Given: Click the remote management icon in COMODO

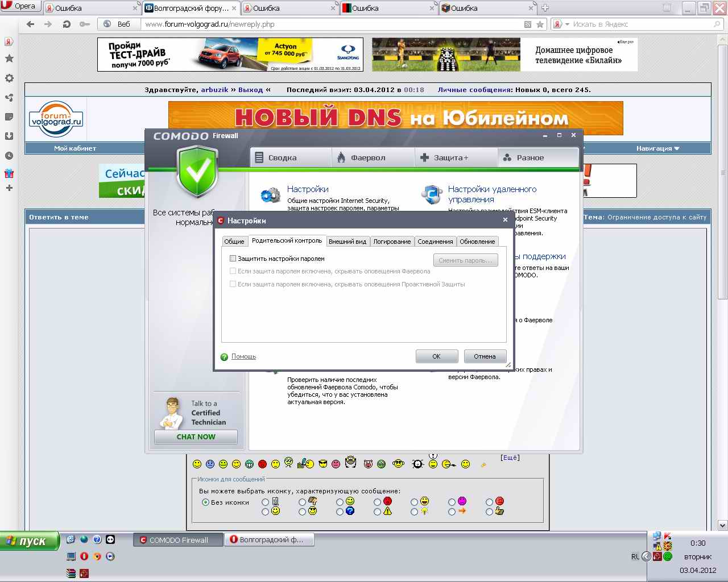Looking at the screenshot, I should click(432, 194).
